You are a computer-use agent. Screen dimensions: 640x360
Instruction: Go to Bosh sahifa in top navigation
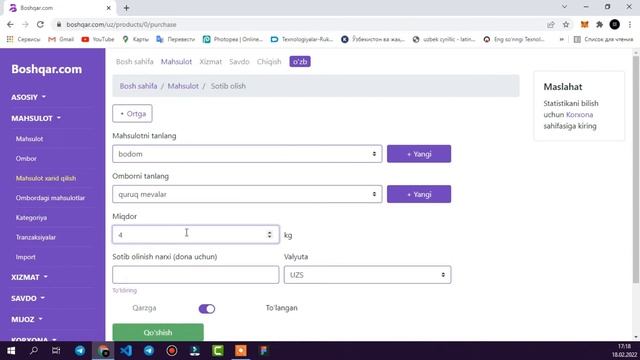[x=135, y=62]
